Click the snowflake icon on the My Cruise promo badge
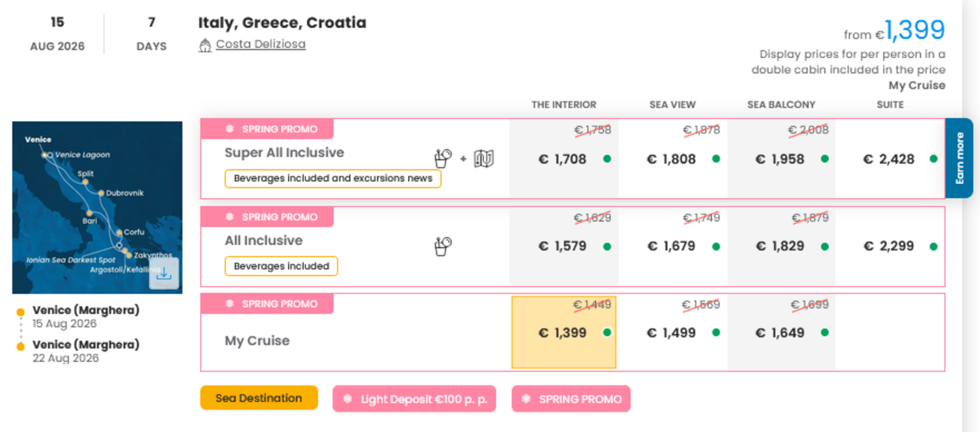Screen dimensions: 980x432 tap(229, 303)
